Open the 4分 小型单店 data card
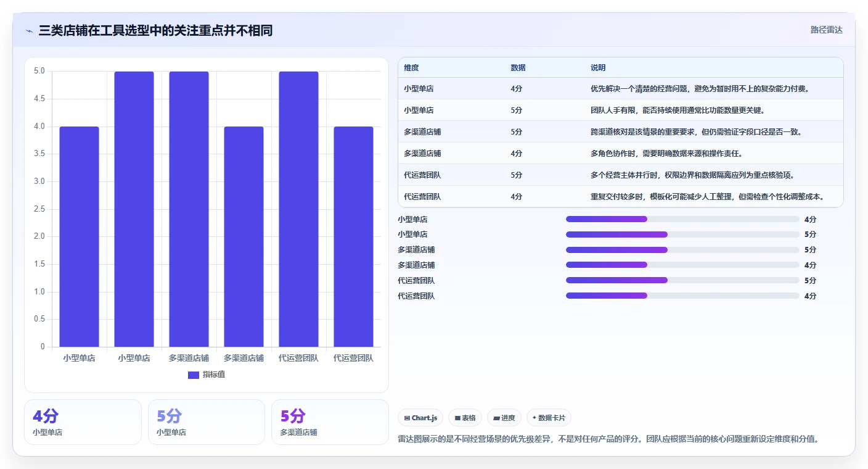This screenshot has width=868, height=469. (x=83, y=422)
